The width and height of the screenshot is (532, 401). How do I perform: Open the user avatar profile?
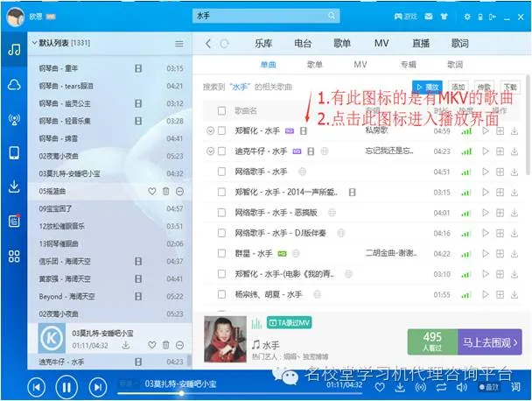click(x=15, y=17)
